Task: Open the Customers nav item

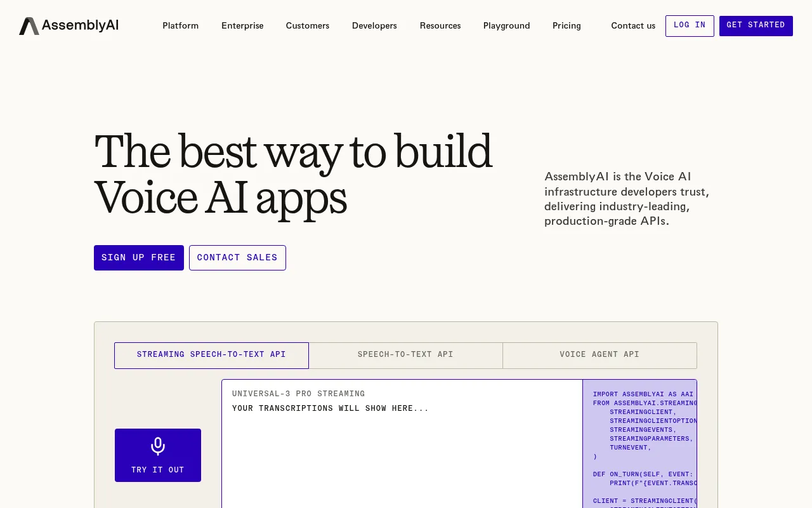Action: [x=308, y=26]
